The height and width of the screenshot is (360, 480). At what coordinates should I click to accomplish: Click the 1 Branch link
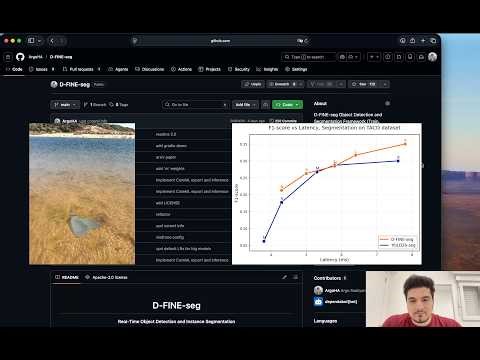click(95, 105)
